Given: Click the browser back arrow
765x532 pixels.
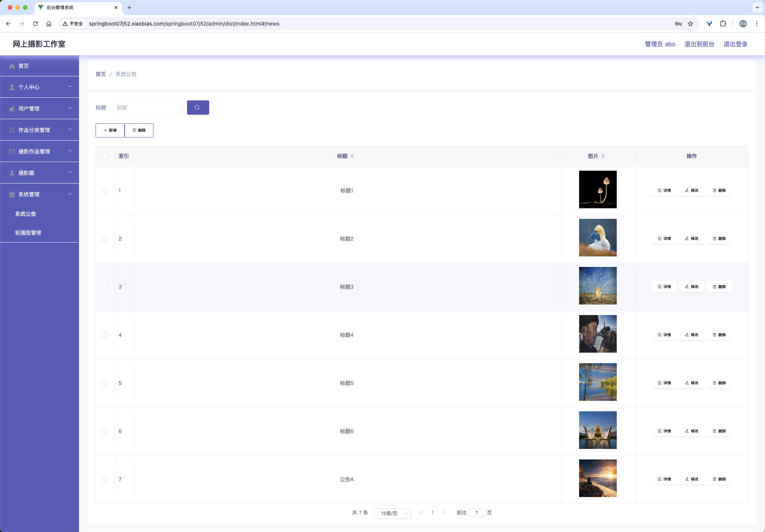Looking at the screenshot, I should pyautogui.click(x=8, y=24).
